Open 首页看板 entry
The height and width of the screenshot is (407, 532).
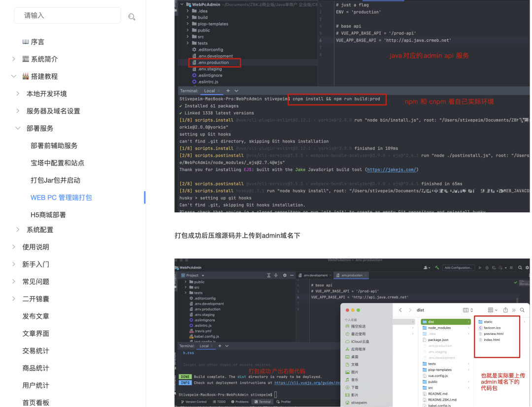click(35, 403)
